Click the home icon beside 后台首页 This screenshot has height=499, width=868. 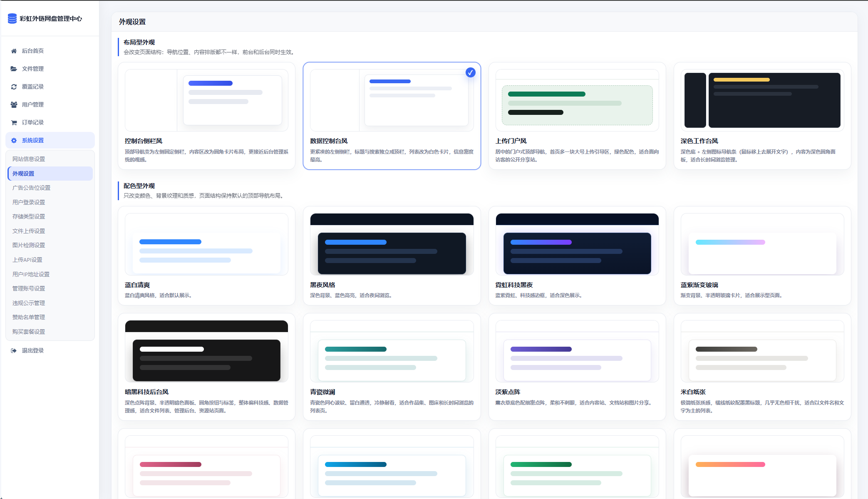(x=14, y=51)
